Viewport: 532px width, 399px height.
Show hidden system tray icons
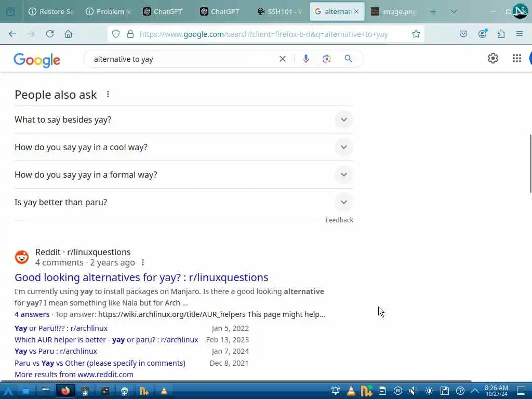[475, 391]
